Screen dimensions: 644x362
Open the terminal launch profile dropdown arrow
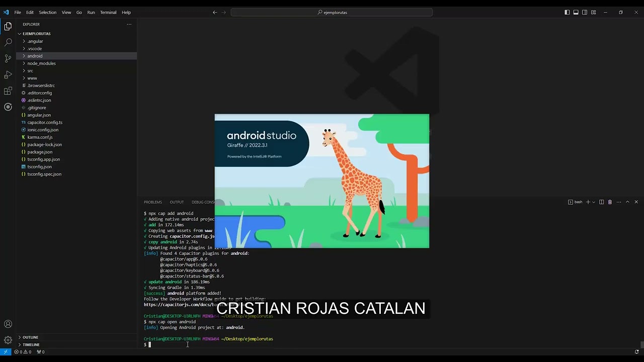tap(594, 202)
